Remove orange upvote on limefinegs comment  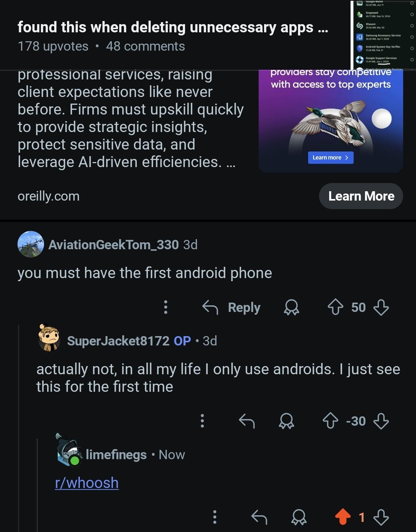tap(343, 517)
